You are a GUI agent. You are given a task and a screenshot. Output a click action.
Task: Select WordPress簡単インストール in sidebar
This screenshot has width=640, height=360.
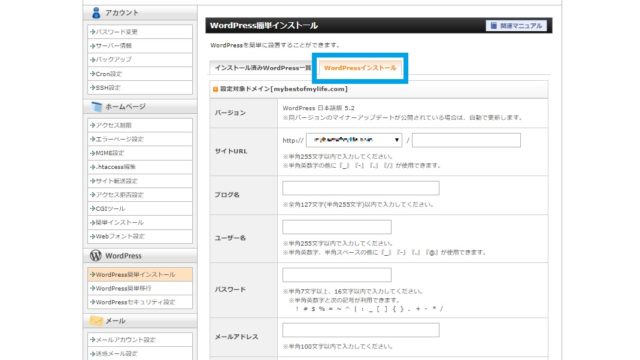click(x=140, y=275)
